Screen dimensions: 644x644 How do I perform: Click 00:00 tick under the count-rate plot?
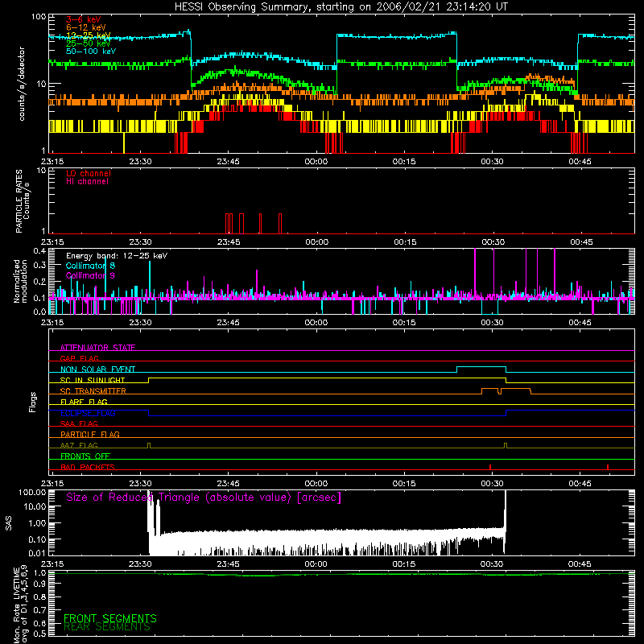[316, 162]
